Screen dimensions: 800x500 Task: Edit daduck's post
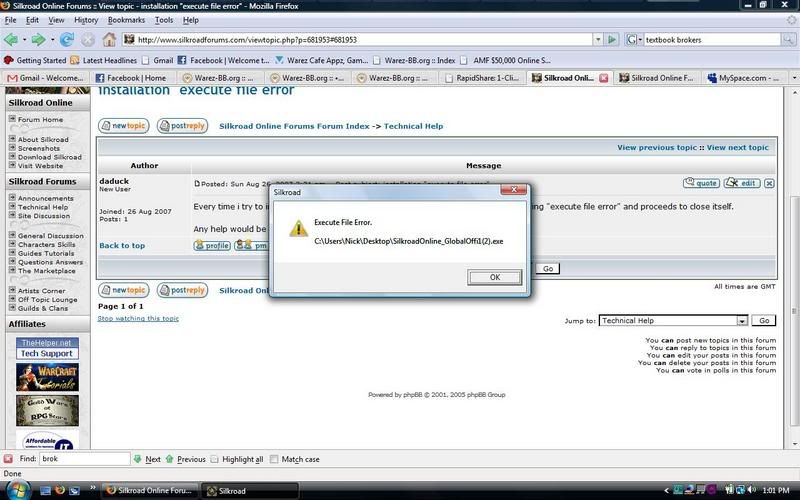tap(742, 183)
